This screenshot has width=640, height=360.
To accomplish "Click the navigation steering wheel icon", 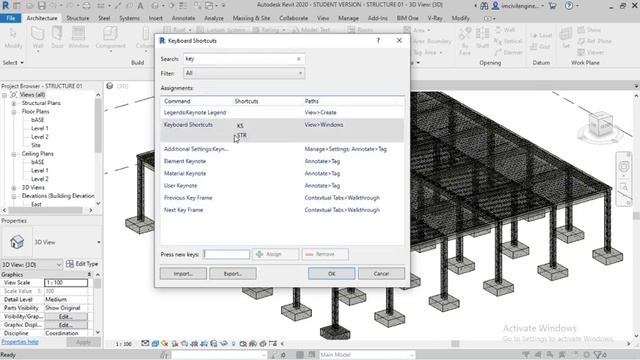I will click(x=624, y=167).
